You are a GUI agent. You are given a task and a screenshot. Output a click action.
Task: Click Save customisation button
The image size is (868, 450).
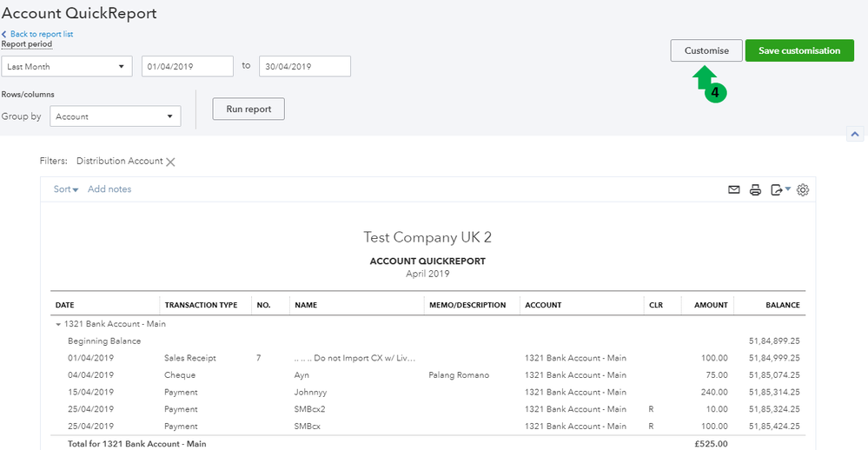pos(799,50)
